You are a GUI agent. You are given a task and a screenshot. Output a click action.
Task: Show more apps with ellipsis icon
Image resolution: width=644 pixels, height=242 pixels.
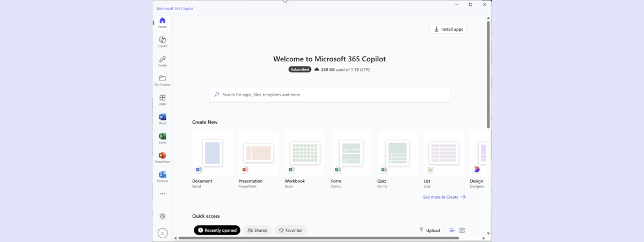click(x=162, y=194)
